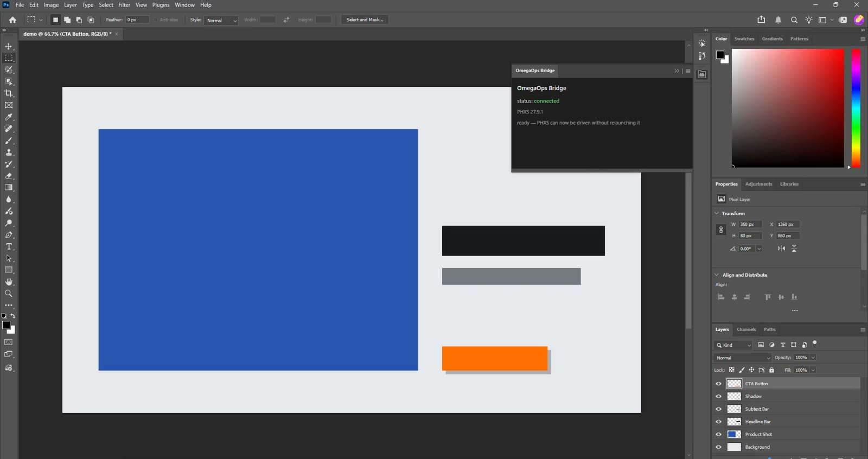Viewport: 868px width, 459px height.
Task: Select the Hand tool
Action: click(9, 282)
